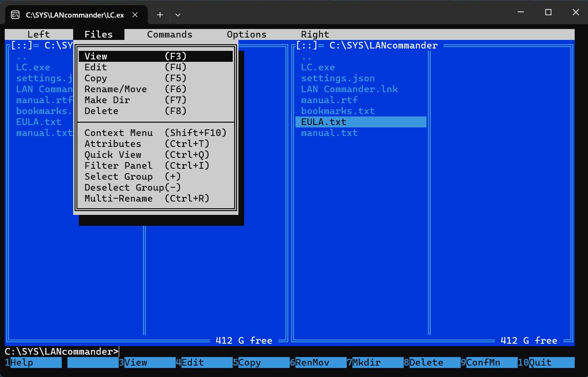Screen dimensions: 588x377
Task: Click right panel 412 G free status
Action: (x=529, y=340)
